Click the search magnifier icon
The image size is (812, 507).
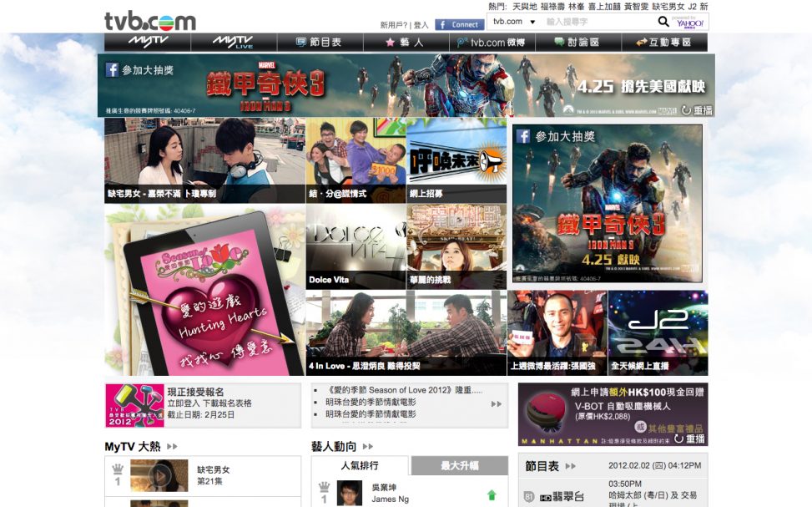[x=663, y=22]
